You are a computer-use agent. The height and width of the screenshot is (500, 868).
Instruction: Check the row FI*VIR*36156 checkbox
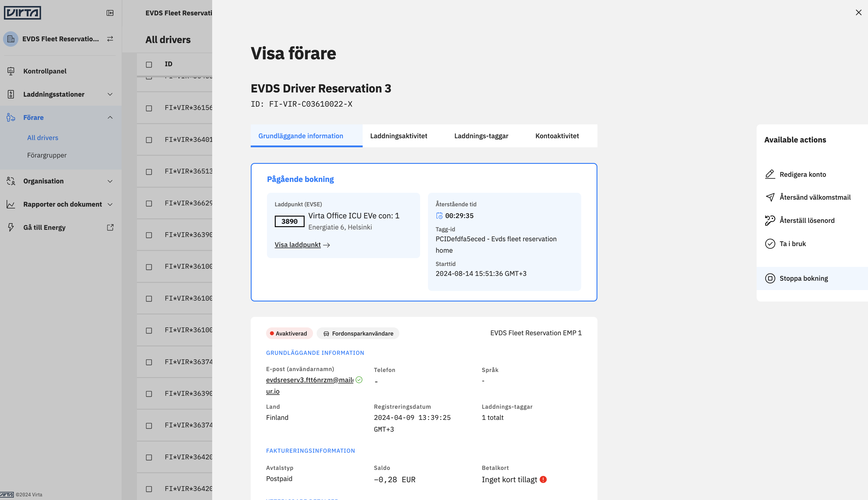point(149,108)
